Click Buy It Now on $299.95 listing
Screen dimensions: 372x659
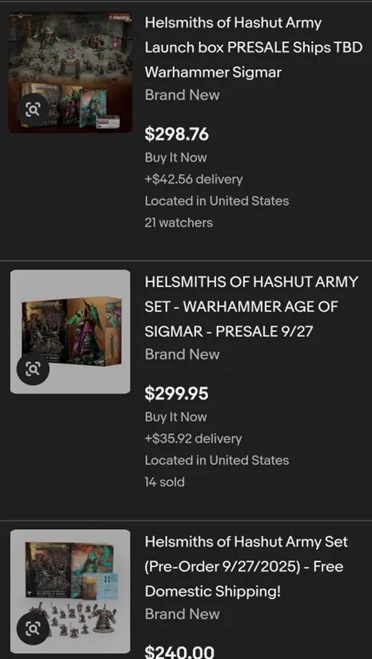pyautogui.click(x=176, y=417)
